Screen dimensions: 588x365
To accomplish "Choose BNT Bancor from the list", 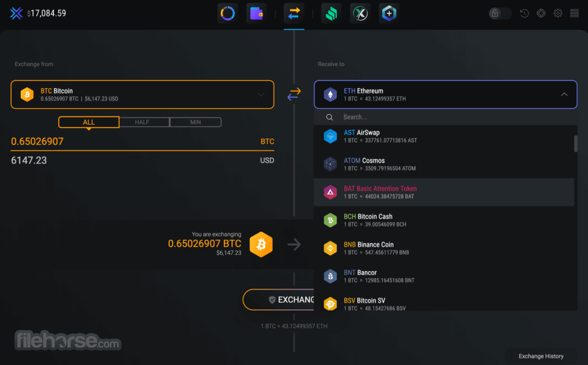I will tap(444, 276).
